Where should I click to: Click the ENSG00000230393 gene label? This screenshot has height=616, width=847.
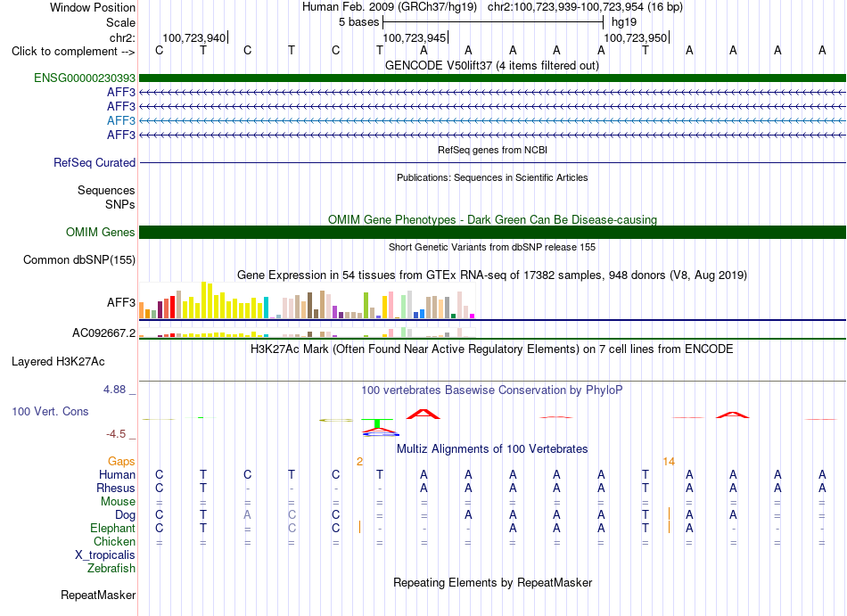(x=85, y=78)
